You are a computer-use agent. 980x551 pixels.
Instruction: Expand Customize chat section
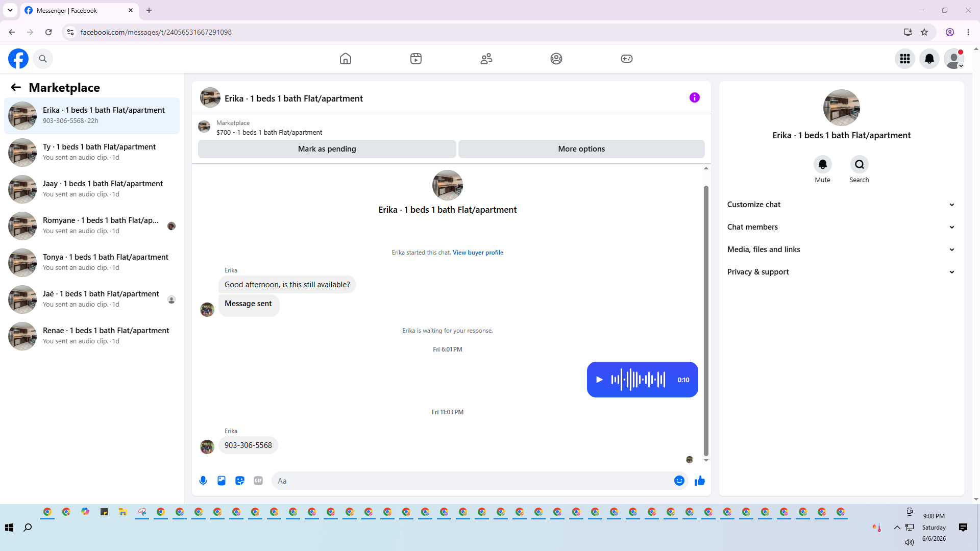click(x=842, y=205)
